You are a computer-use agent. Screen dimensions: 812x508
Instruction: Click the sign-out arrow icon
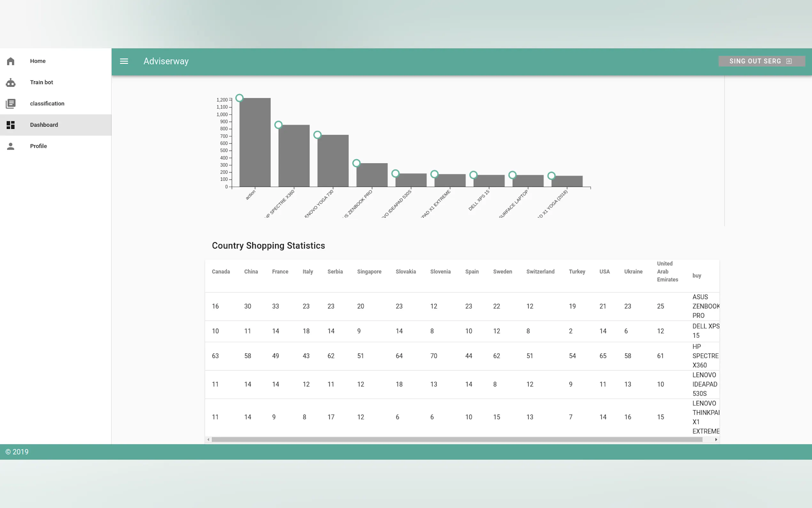point(789,61)
